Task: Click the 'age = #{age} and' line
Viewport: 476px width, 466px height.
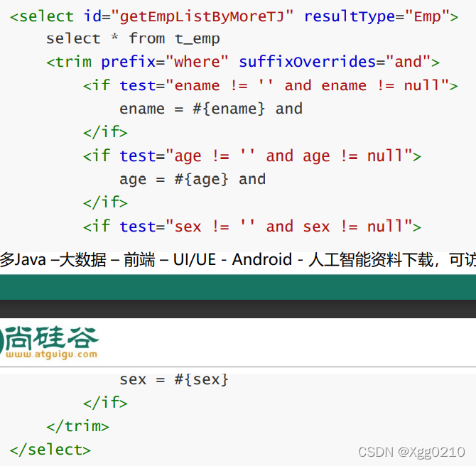Action: click(x=193, y=180)
